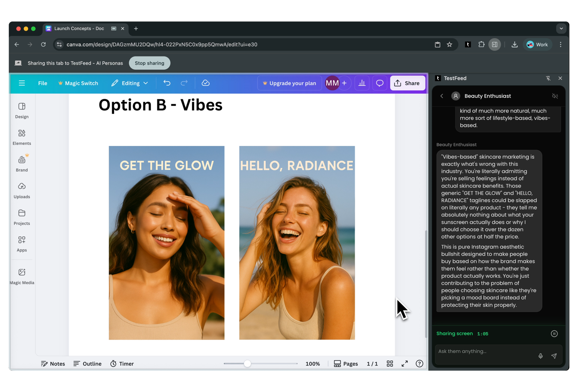
Task: Open the comments bubble icon
Action: click(x=380, y=83)
